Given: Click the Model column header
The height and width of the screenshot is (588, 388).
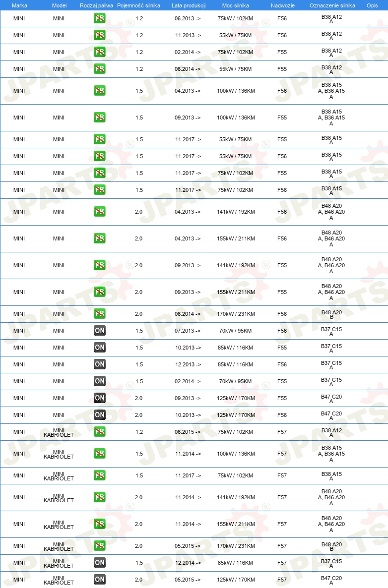Looking at the screenshot, I should point(59,5).
